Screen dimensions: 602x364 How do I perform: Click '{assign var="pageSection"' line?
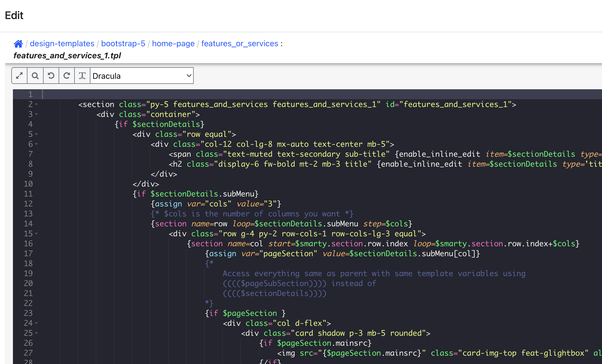pyautogui.click(x=342, y=254)
